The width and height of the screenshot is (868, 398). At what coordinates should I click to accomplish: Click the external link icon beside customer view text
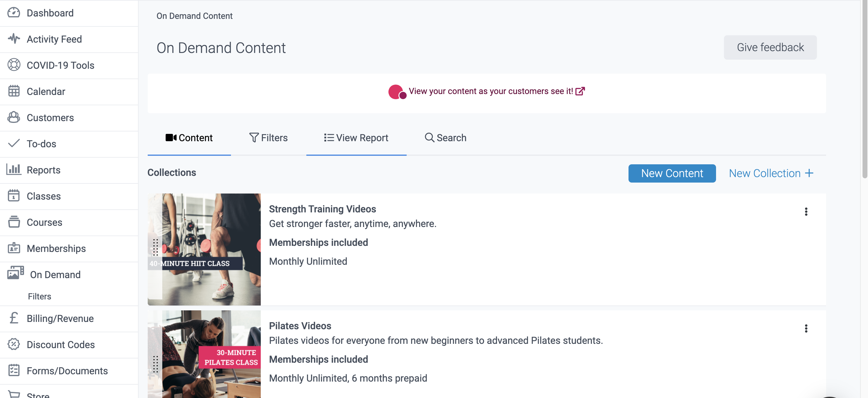(580, 91)
